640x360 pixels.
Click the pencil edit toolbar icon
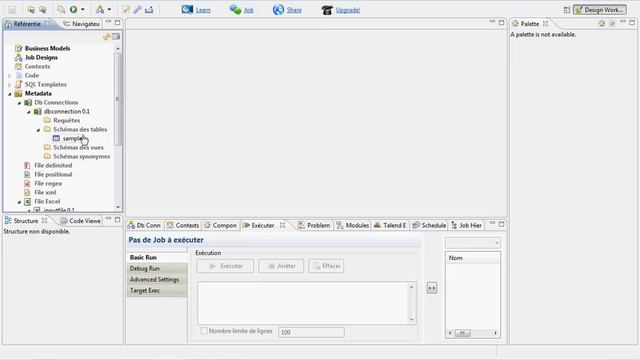pyautogui.click(x=138, y=10)
